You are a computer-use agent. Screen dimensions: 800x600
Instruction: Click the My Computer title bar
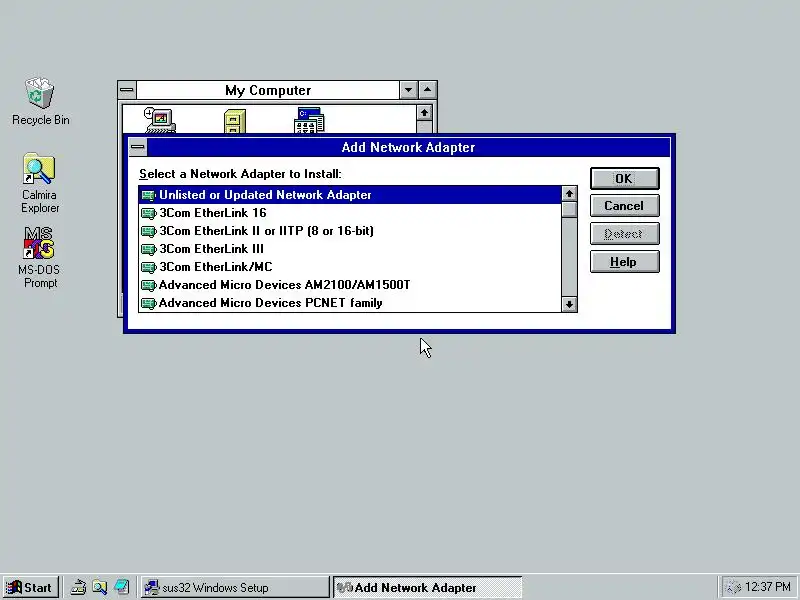268,90
